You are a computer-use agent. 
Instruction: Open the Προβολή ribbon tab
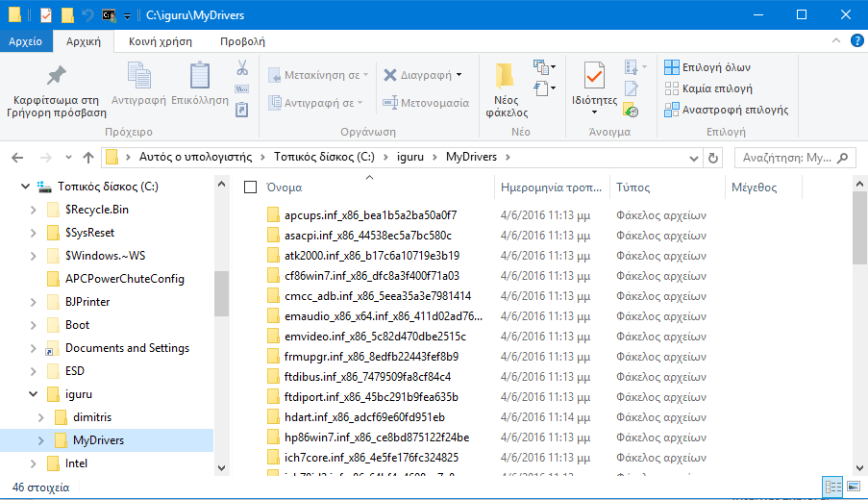pyautogui.click(x=242, y=41)
